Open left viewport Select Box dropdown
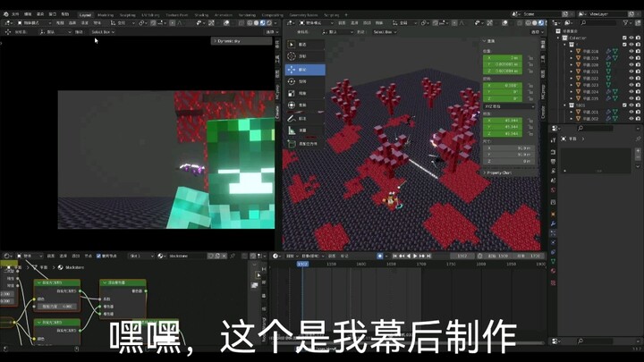Image resolution: width=644 pixels, height=362 pixels. 103,31
